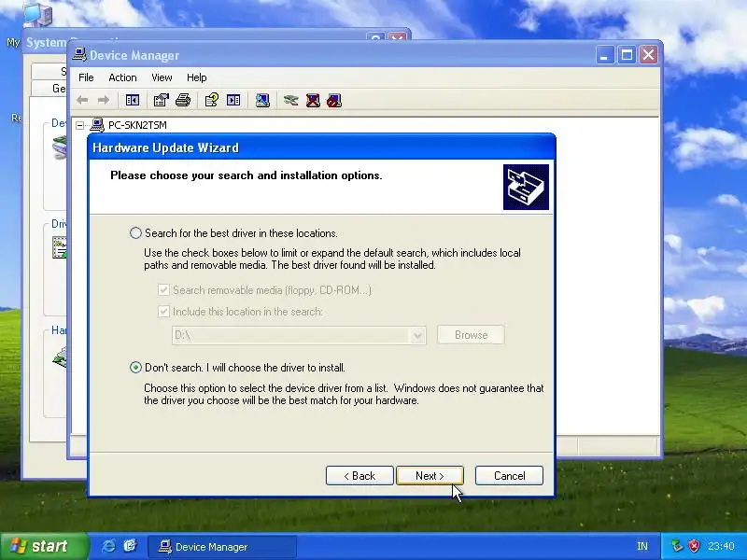This screenshot has height=560, width=747.
Task: Open the View menu
Action: [162, 77]
